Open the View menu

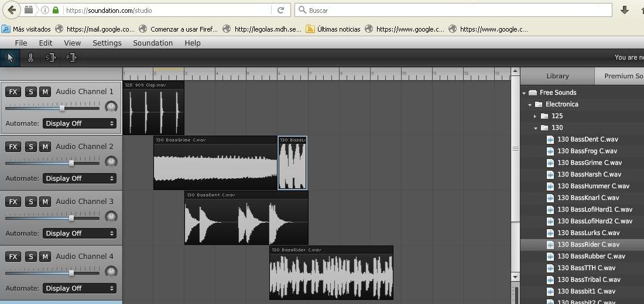point(72,43)
